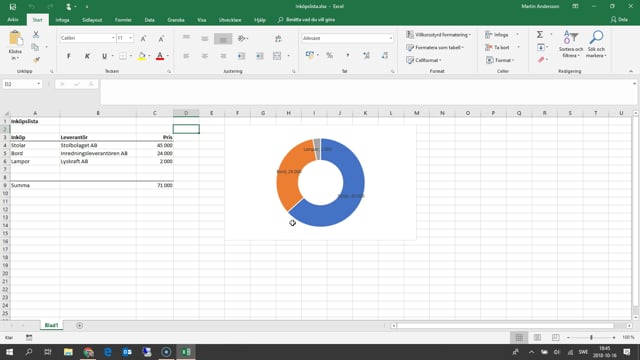Open Villkorsstyrd formatering menu

[438, 35]
